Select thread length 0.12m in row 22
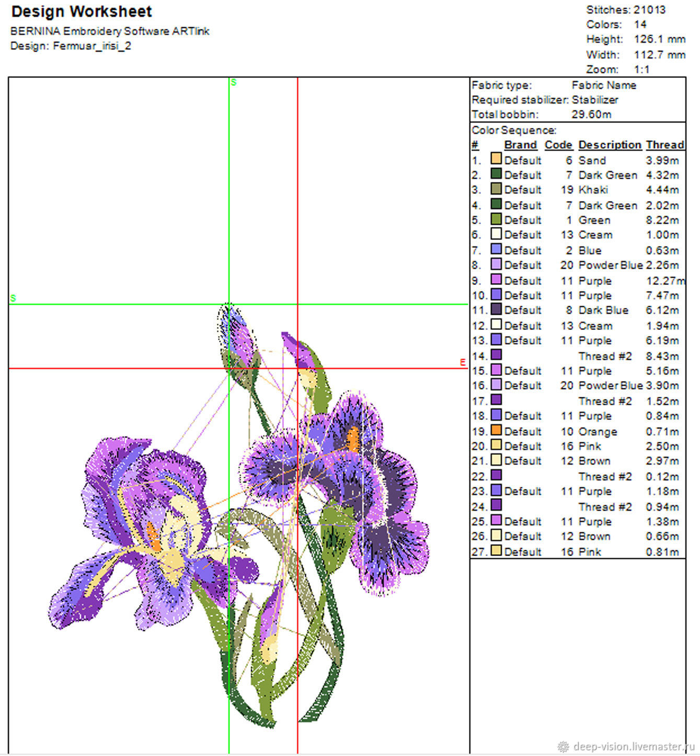The height and width of the screenshot is (756, 700). tap(662, 476)
